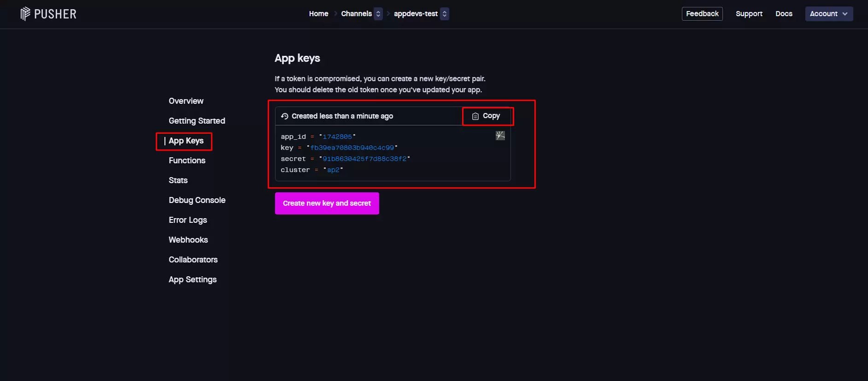The width and height of the screenshot is (868, 381).
Task: Open Getting Started in the sidebar
Action: click(197, 121)
